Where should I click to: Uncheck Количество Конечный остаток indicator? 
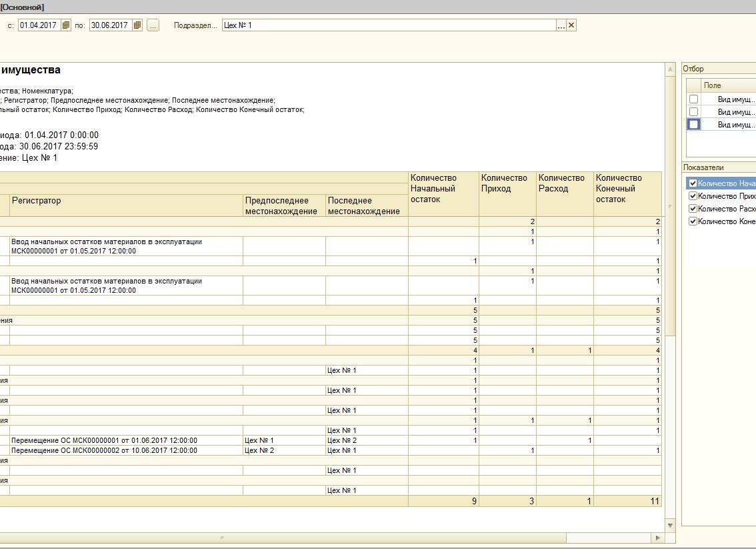point(693,221)
